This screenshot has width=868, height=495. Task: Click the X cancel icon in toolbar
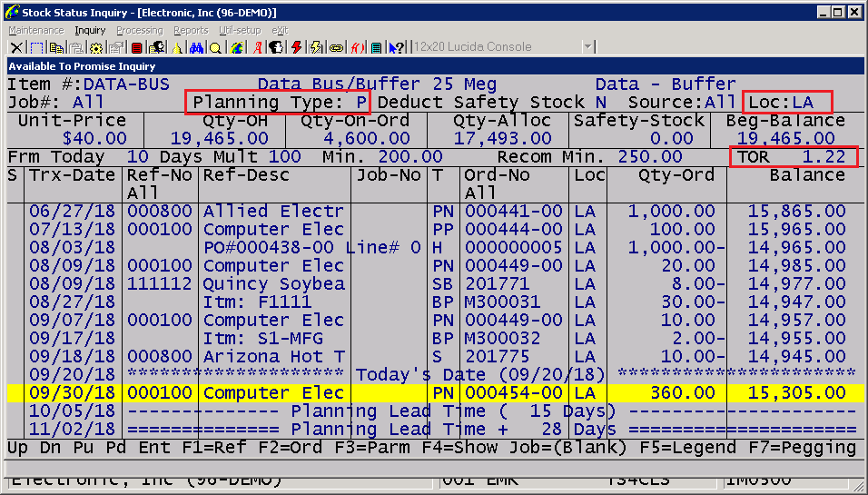click(x=16, y=47)
